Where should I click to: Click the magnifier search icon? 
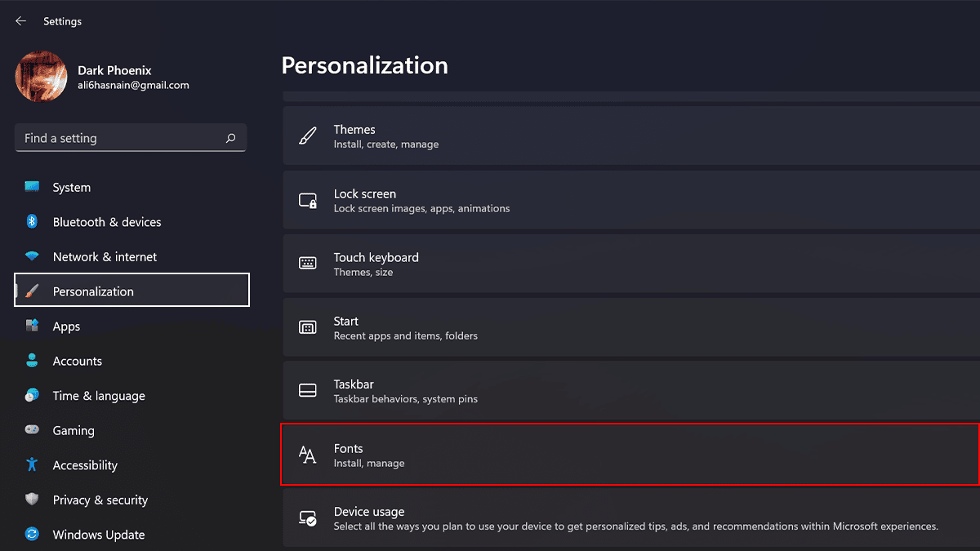(x=231, y=138)
